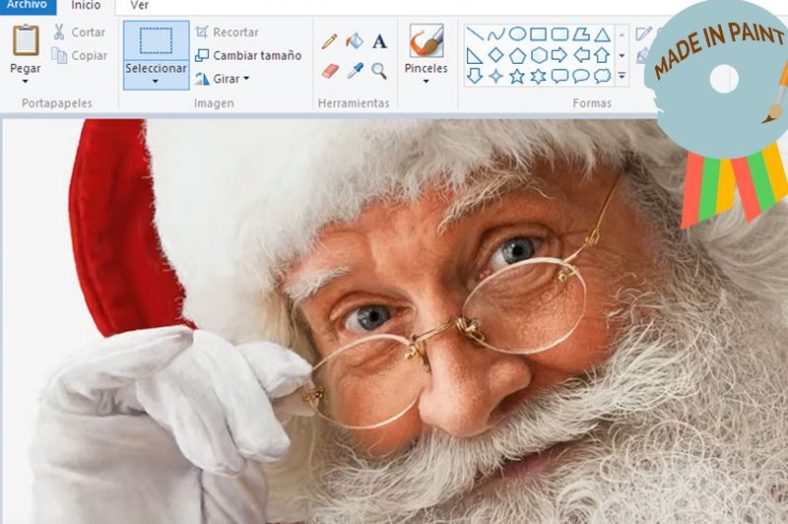Pick the oval shape
This screenshot has width=788, height=524.
tap(517, 34)
